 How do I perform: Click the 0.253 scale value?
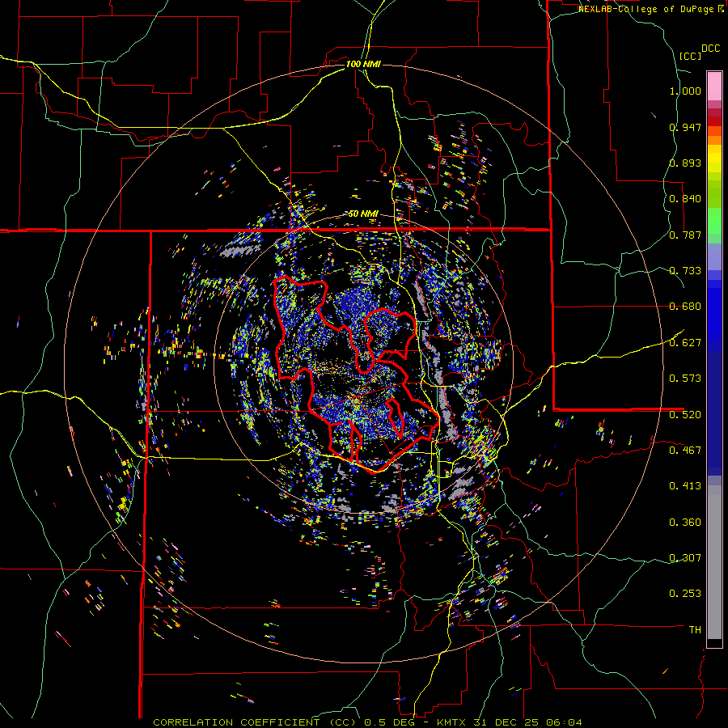pos(685,594)
